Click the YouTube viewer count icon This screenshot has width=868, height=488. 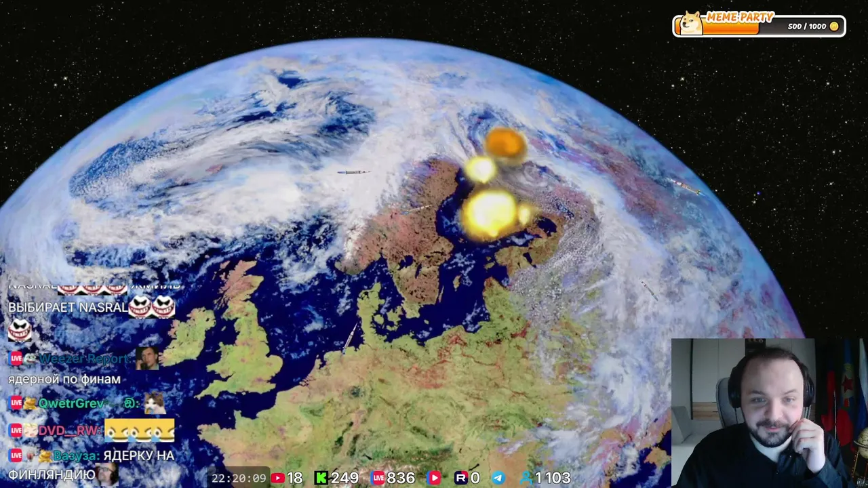[277, 478]
